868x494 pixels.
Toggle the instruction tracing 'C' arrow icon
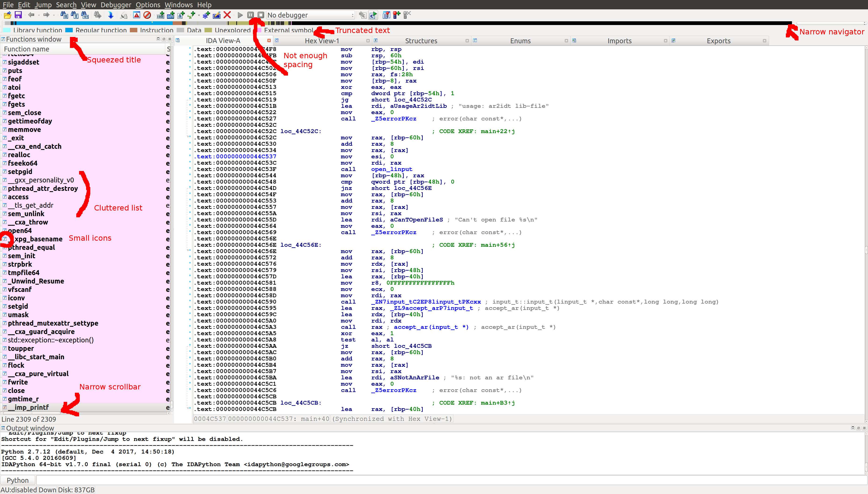[x=363, y=15]
